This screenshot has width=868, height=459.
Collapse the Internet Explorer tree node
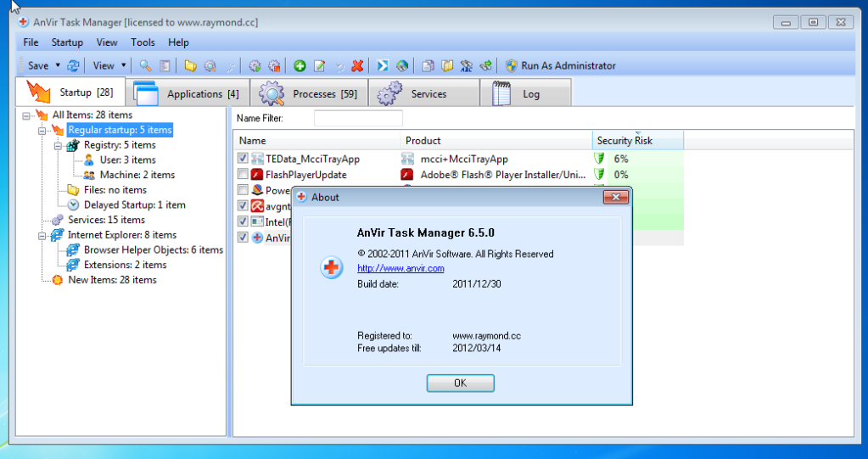(42, 235)
